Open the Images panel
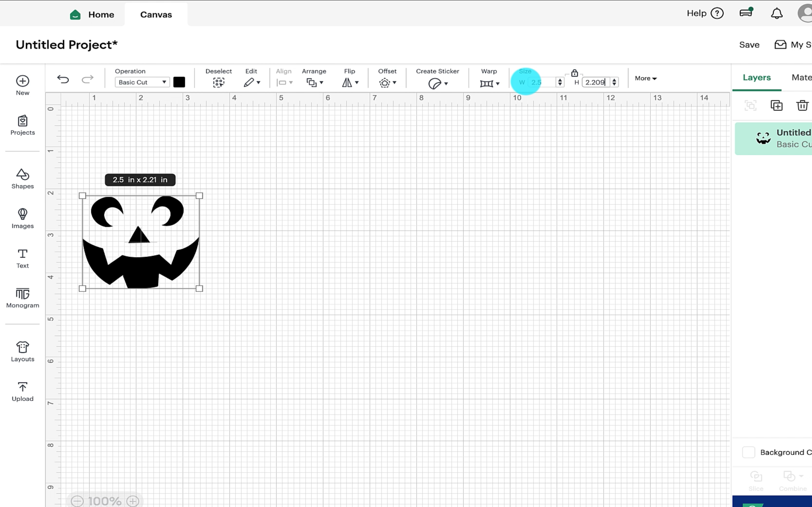 tap(22, 218)
